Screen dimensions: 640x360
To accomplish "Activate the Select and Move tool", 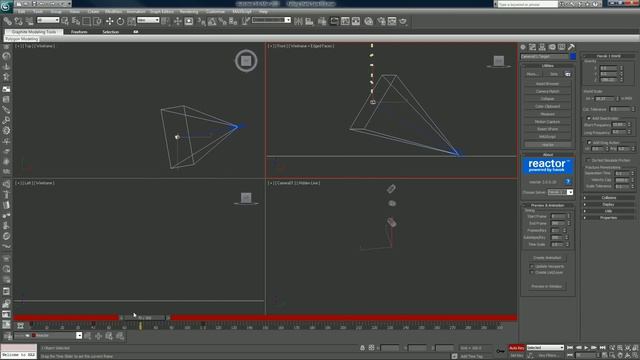I will 109,21.
